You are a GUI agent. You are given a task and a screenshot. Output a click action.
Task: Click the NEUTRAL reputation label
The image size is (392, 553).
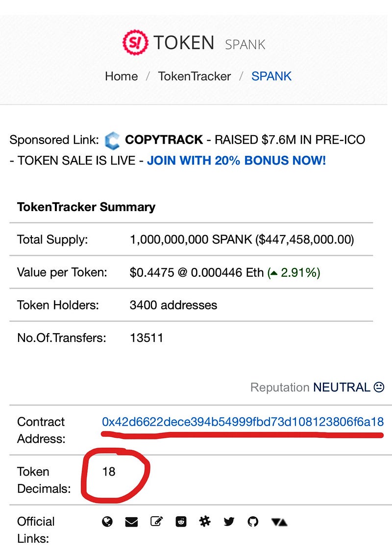(x=342, y=387)
